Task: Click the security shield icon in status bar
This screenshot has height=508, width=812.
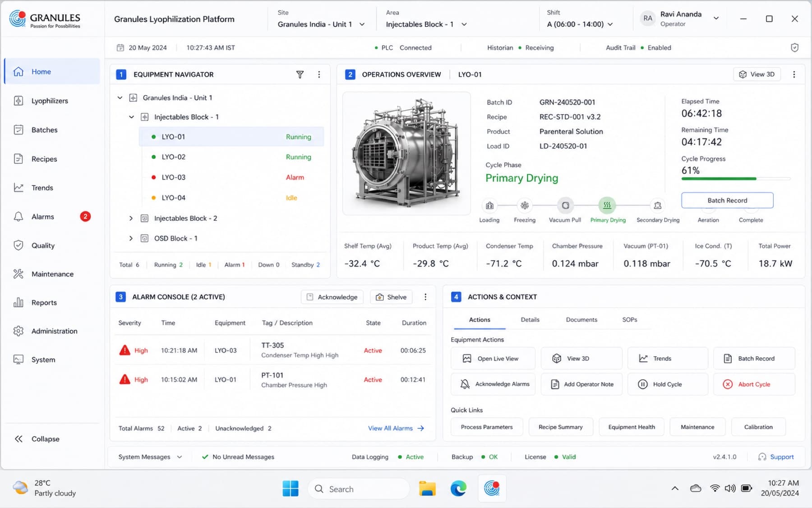Action: click(795, 48)
